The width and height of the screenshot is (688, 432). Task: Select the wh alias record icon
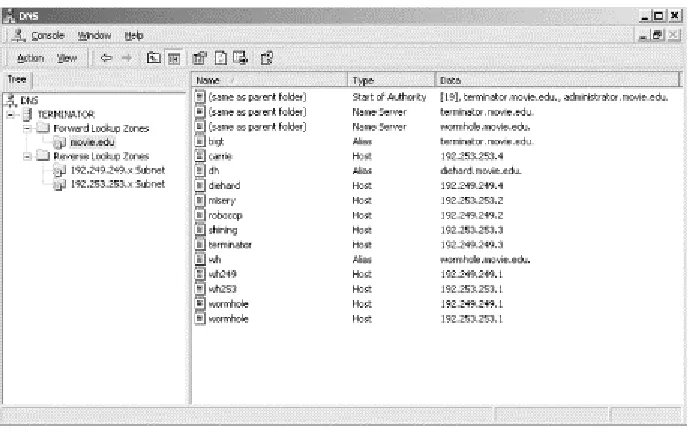[200, 260]
